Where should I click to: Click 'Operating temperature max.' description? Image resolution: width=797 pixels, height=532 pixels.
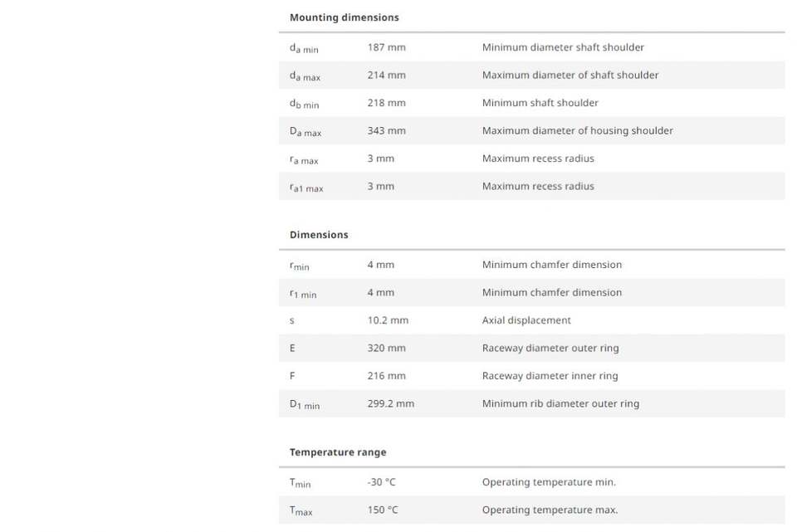point(550,510)
